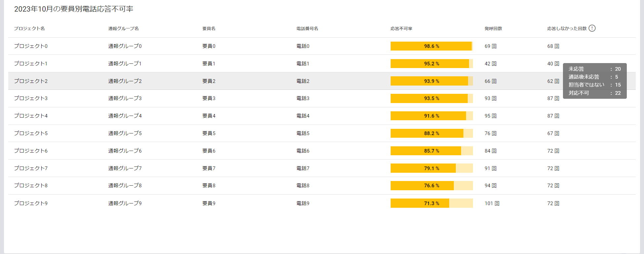Click the 71.3 % progress bar
Screen dimensions: 644x254
[431, 203]
